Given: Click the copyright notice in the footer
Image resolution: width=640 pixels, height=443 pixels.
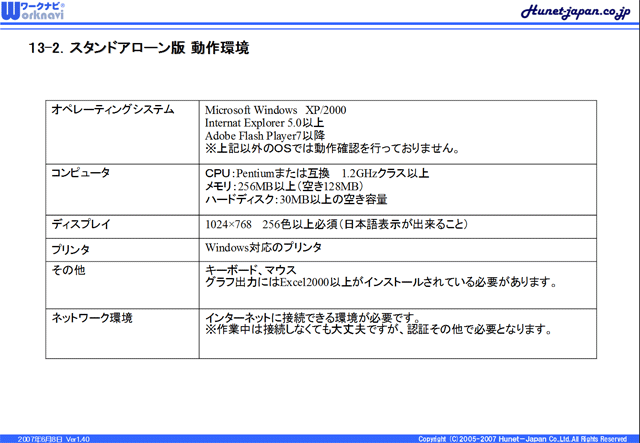Looking at the screenshot, I should coord(522,438).
